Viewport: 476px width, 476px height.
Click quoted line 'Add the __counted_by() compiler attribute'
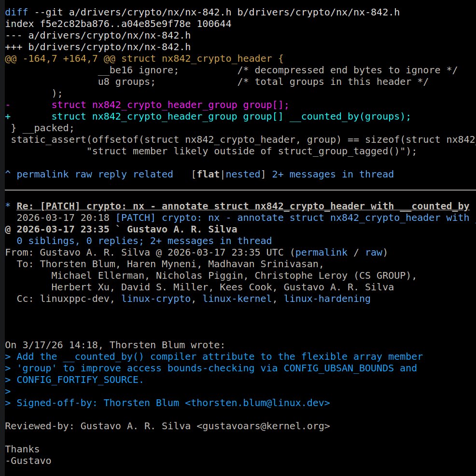pyautogui.click(x=214, y=357)
